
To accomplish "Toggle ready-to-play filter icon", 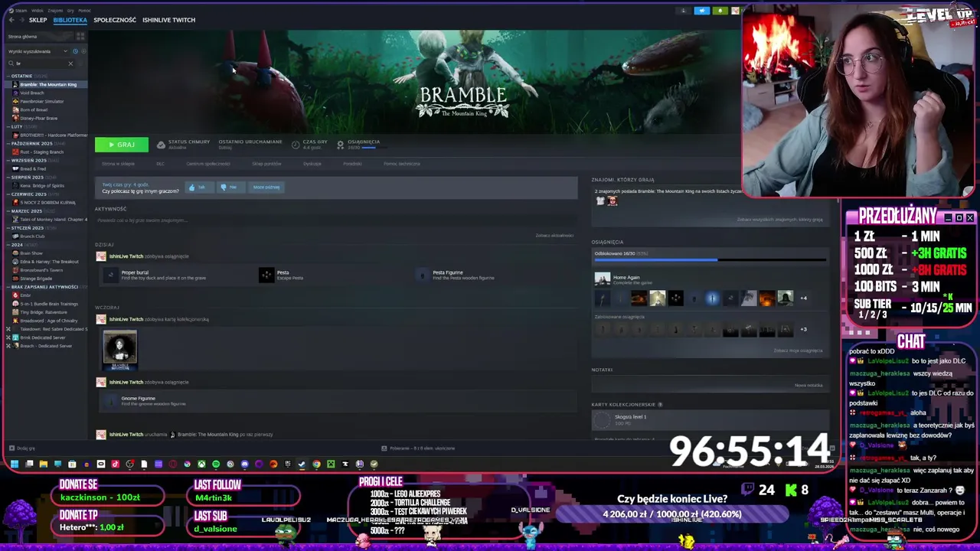I will [x=83, y=51].
